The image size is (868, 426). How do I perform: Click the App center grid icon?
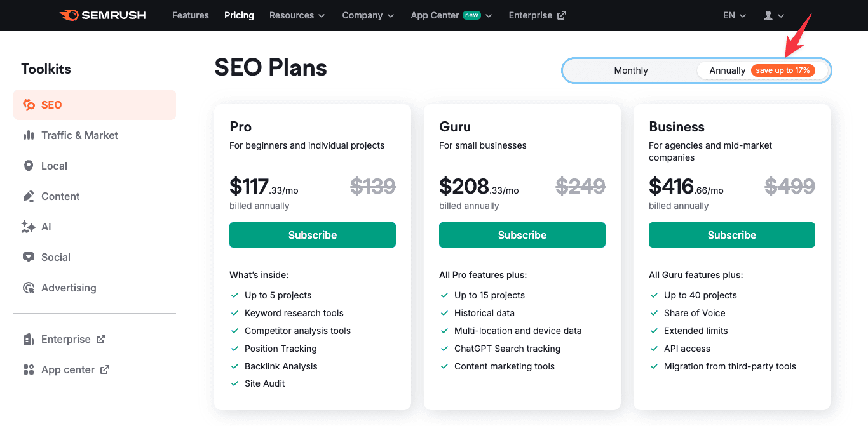pyautogui.click(x=29, y=369)
